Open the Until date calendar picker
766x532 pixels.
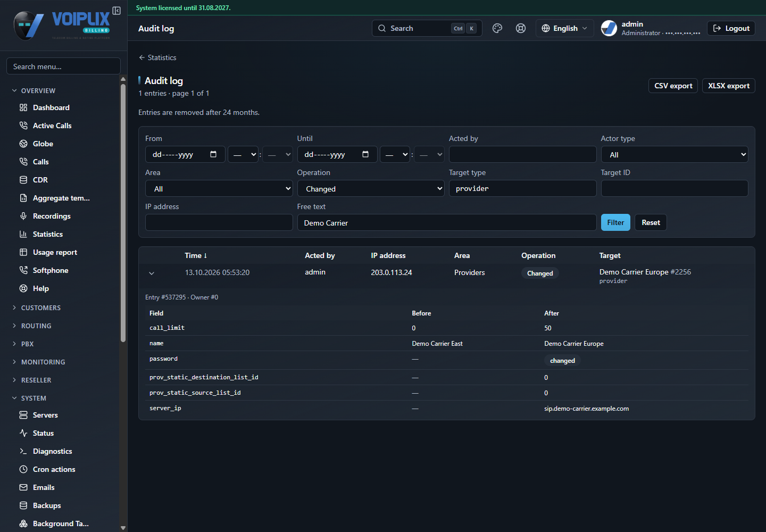[x=365, y=154]
